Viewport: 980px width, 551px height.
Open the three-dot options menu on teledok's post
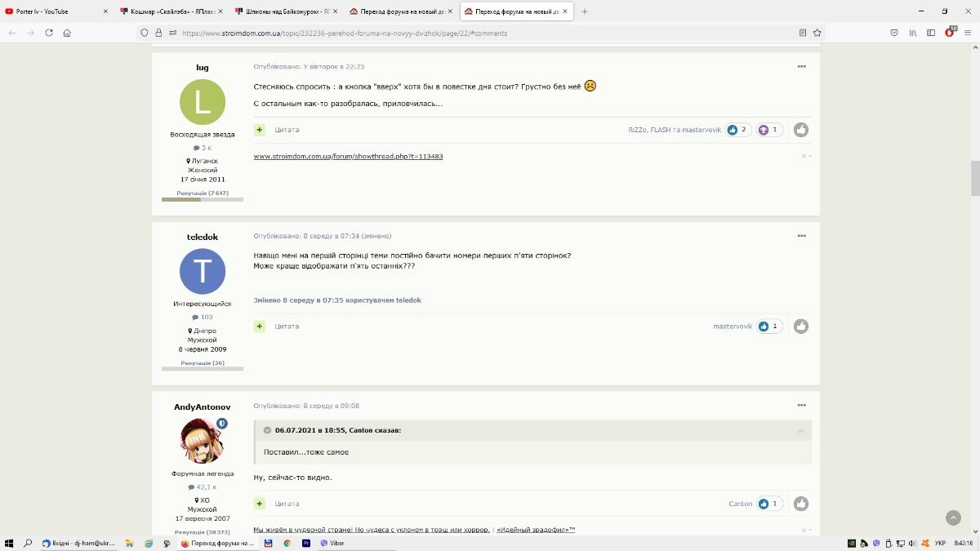point(802,236)
